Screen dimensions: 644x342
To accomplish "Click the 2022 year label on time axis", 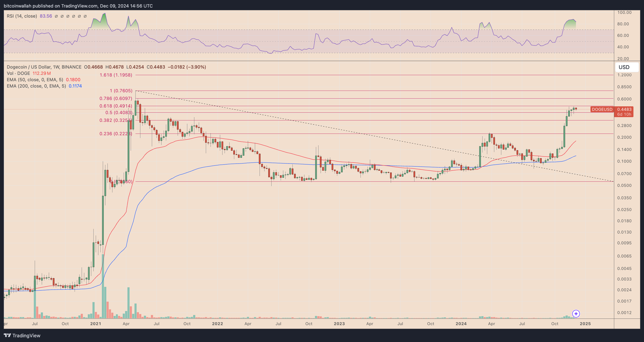I will coord(218,324).
